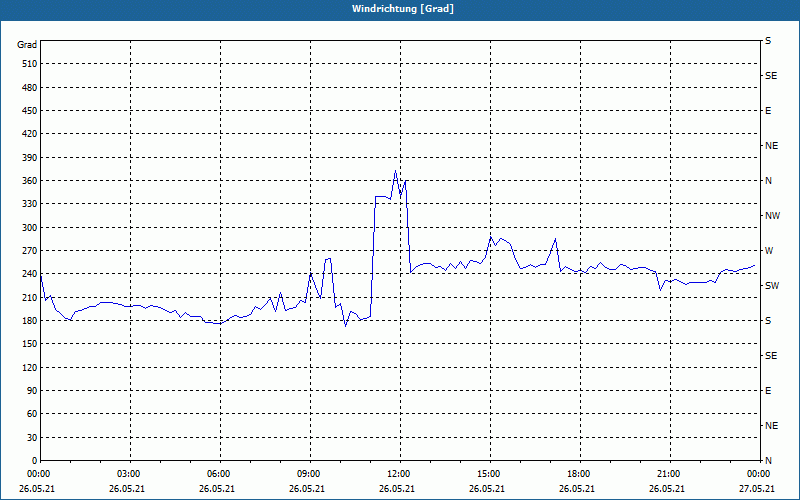Viewport: 800px width, 500px height.
Task: Click the '26.05.21' date beneath 06:00
Action: [217, 489]
